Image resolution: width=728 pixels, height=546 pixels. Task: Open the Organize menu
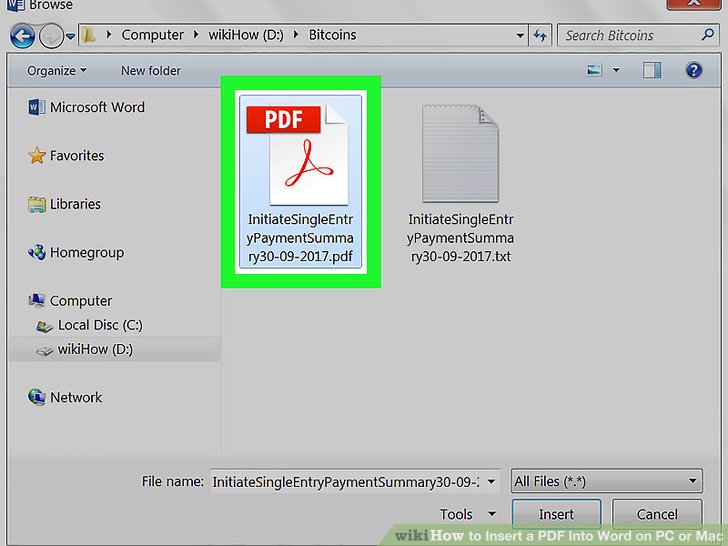[56, 71]
